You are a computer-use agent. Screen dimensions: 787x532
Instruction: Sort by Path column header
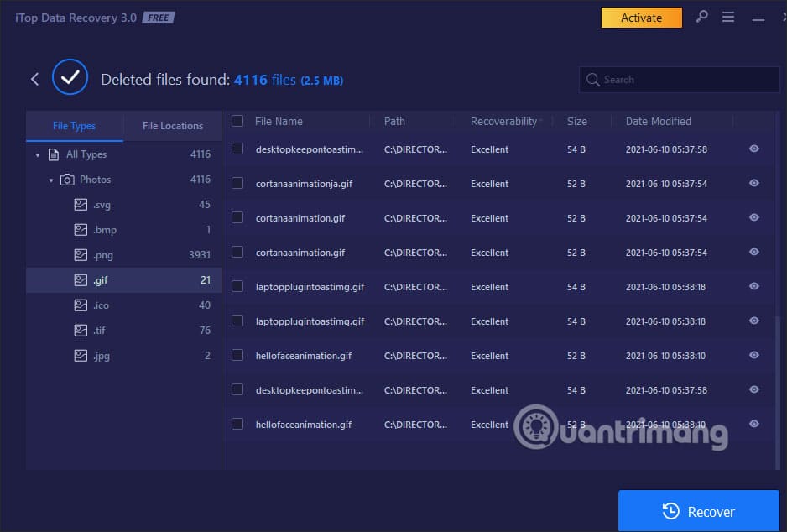point(394,122)
